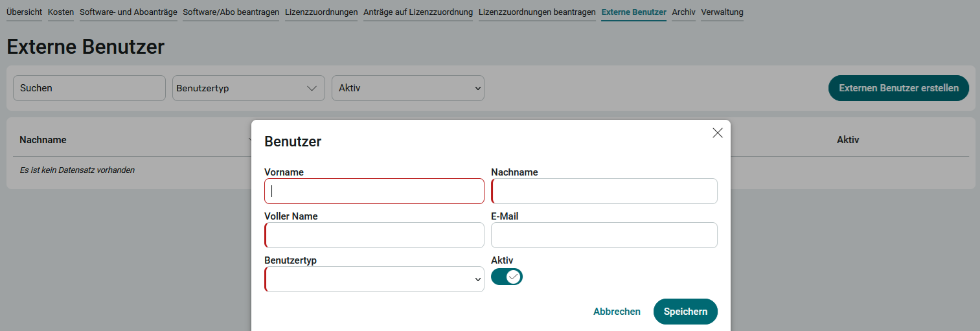Open the Benutzertyp dropdown inside the dialog

(x=374, y=279)
